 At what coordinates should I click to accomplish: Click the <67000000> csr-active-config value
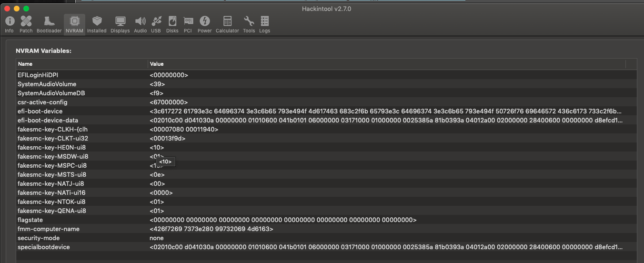[169, 102]
